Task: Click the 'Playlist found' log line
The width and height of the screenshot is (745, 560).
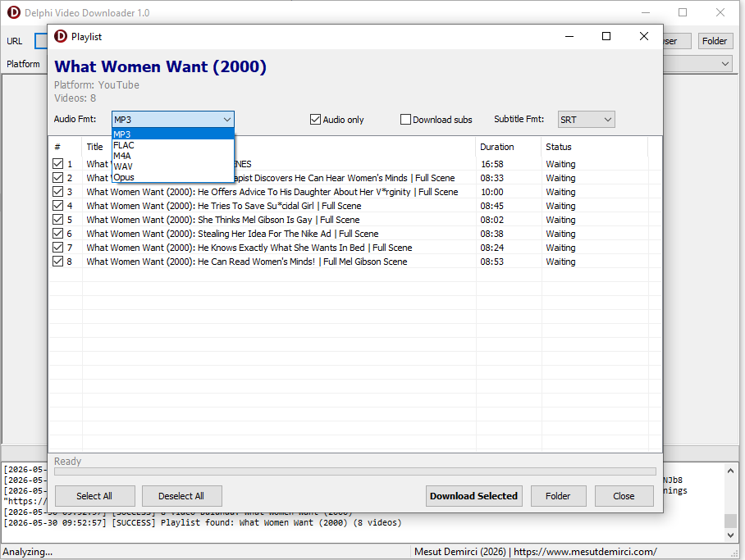Action: click(203, 522)
